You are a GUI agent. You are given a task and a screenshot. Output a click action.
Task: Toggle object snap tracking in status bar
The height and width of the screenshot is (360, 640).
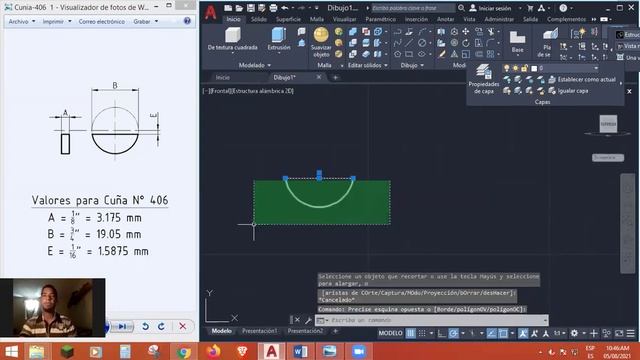point(492,333)
